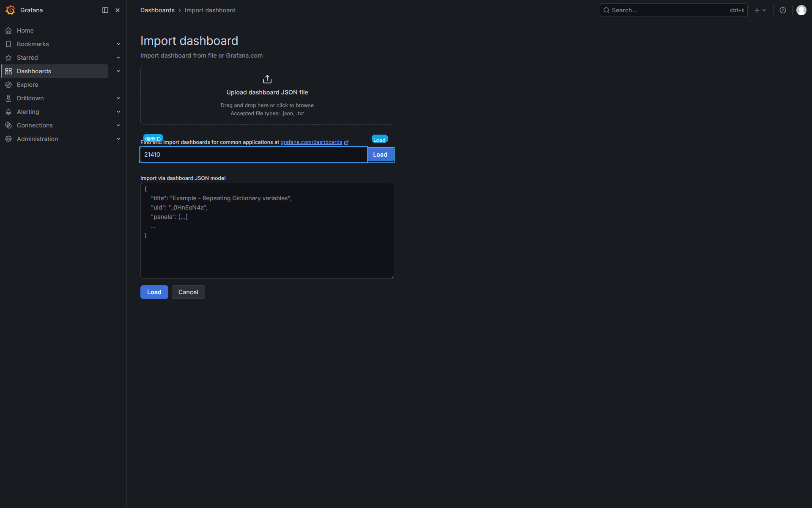The image size is (812, 508).
Task: Click the Alerting bell icon
Action: 8,112
